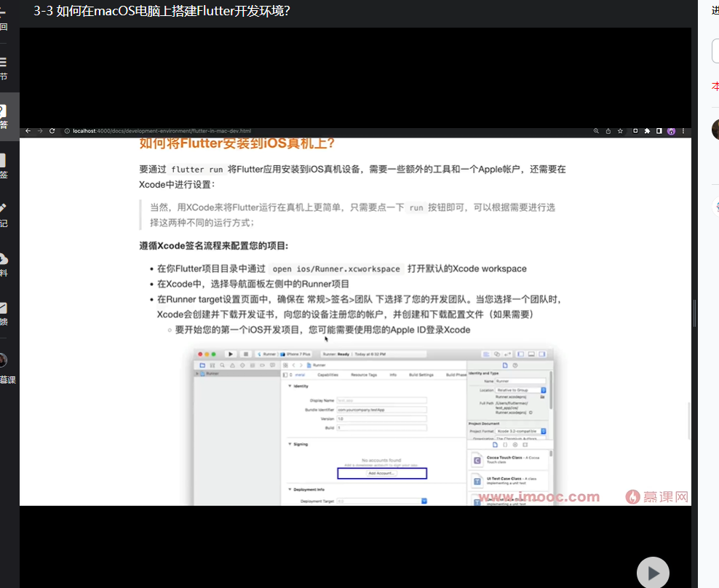This screenshot has width=719, height=588.
Task: Select the Xcode project navigator folder icon
Action: pos(202,365)
